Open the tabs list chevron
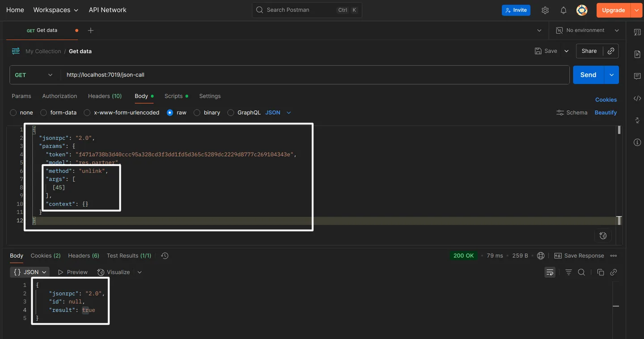The height and width of the screenshot is (339, 644). pyautogui.click(x=539, y=30)
